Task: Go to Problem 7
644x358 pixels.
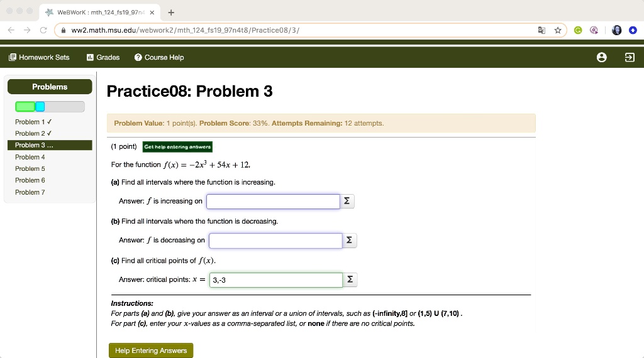Action: point(30,192)
